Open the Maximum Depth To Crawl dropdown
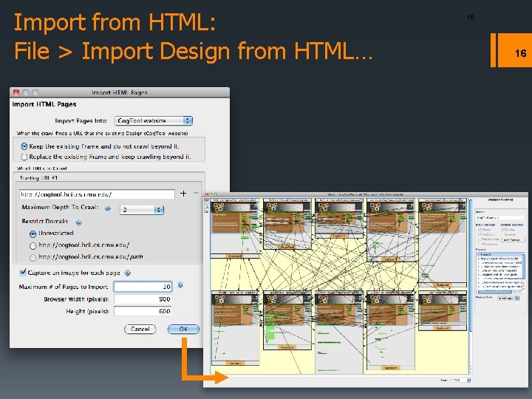 click(x=142, y=210)
